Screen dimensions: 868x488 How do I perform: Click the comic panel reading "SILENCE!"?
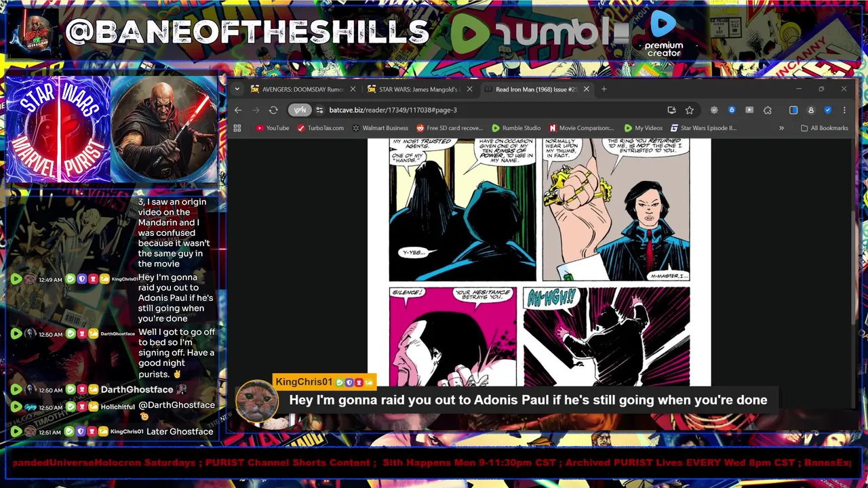click(x=452, y=337)
